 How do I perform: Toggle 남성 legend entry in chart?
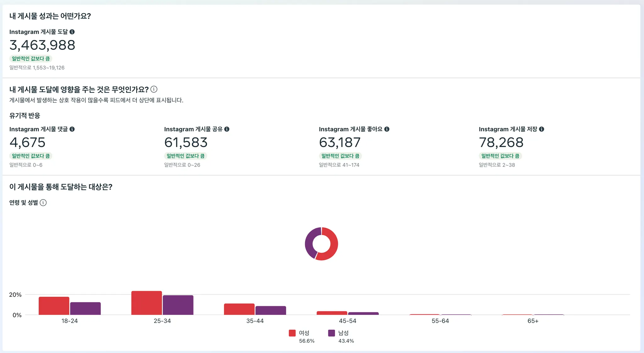[x=343, y=333]
